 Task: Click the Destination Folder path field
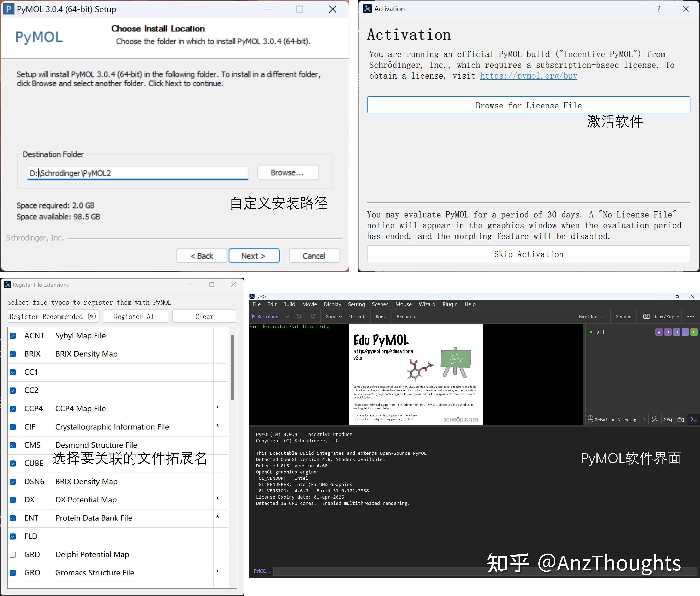[x=138, y=173]
